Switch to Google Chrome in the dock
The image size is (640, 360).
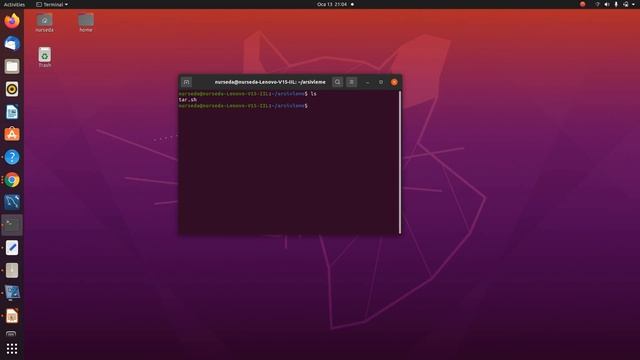12,180
